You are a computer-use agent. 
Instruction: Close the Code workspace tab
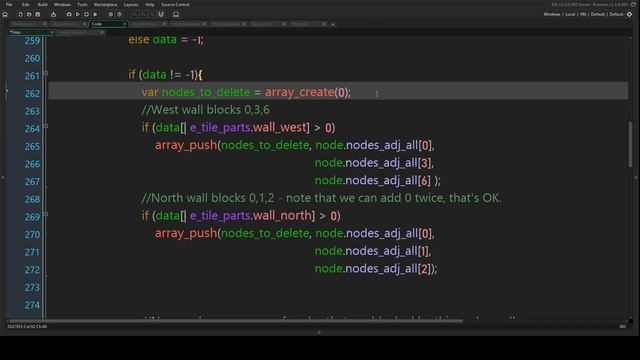(124, 24)
